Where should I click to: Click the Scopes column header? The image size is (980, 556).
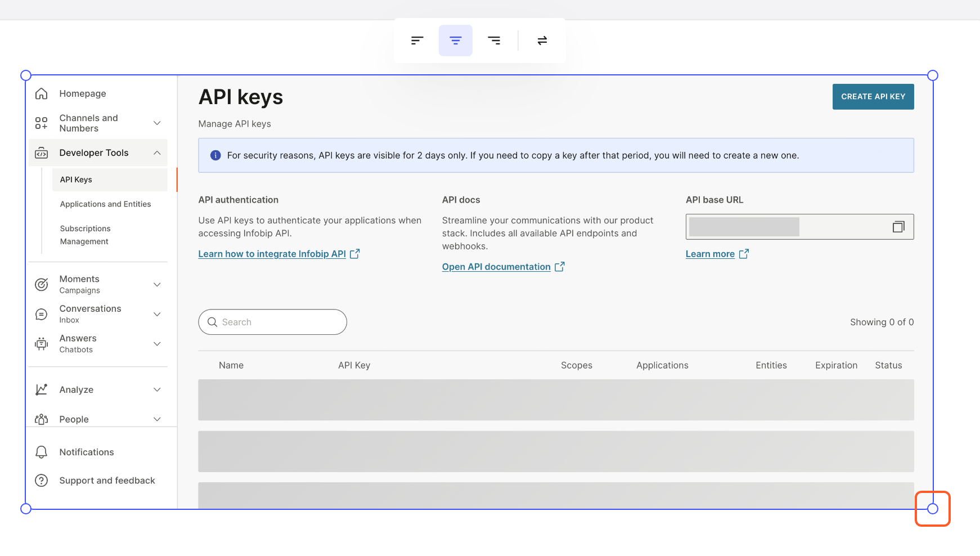577,365
